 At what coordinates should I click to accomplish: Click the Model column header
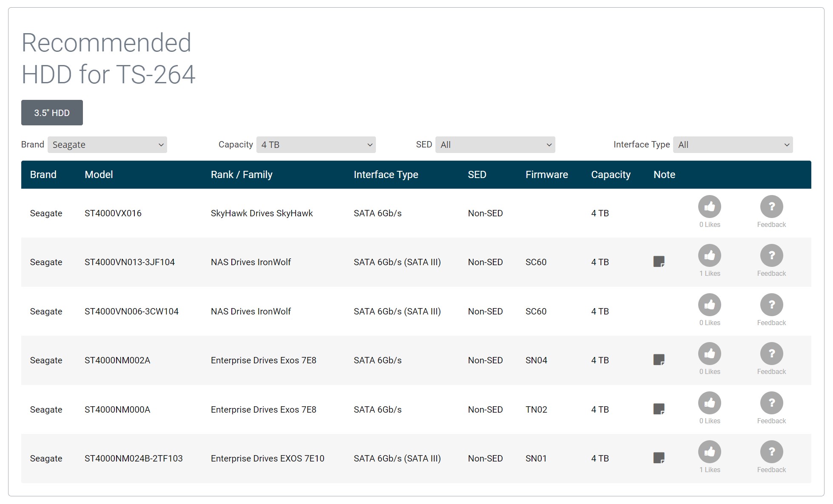click(99, 175)
